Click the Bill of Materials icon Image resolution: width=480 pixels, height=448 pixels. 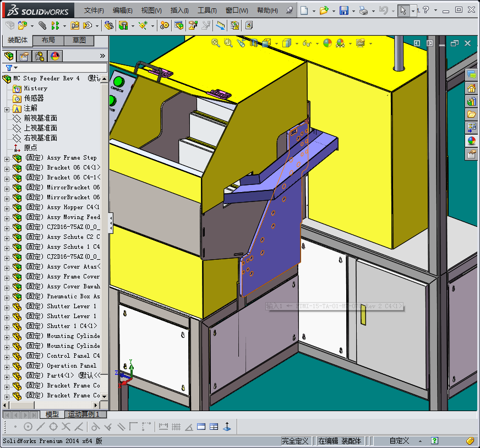tap(179, 25)
